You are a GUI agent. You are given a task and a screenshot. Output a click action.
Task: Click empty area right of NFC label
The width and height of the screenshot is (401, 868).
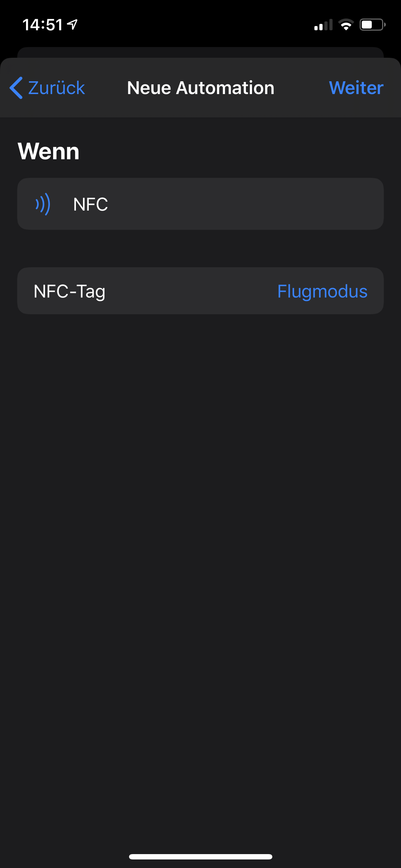(246, 204)
